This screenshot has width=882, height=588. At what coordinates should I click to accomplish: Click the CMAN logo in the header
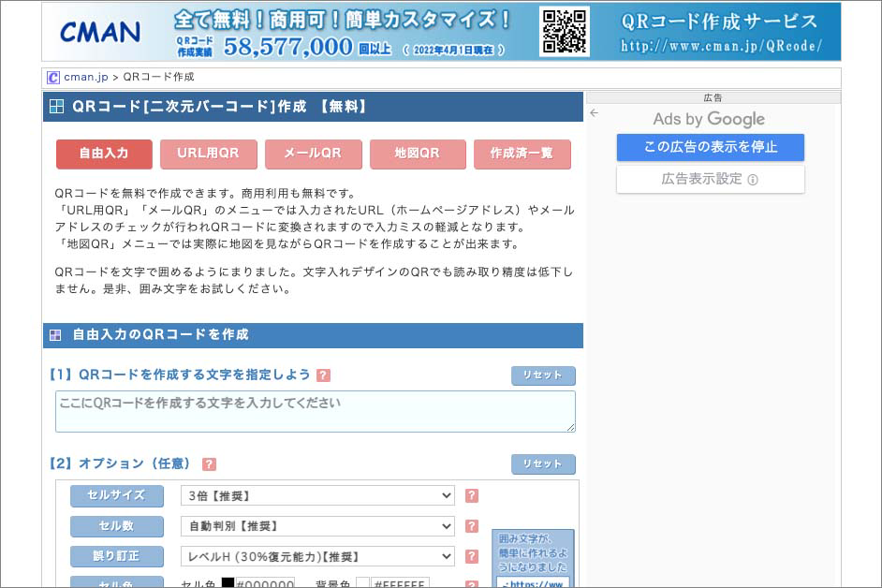[100, 31]
